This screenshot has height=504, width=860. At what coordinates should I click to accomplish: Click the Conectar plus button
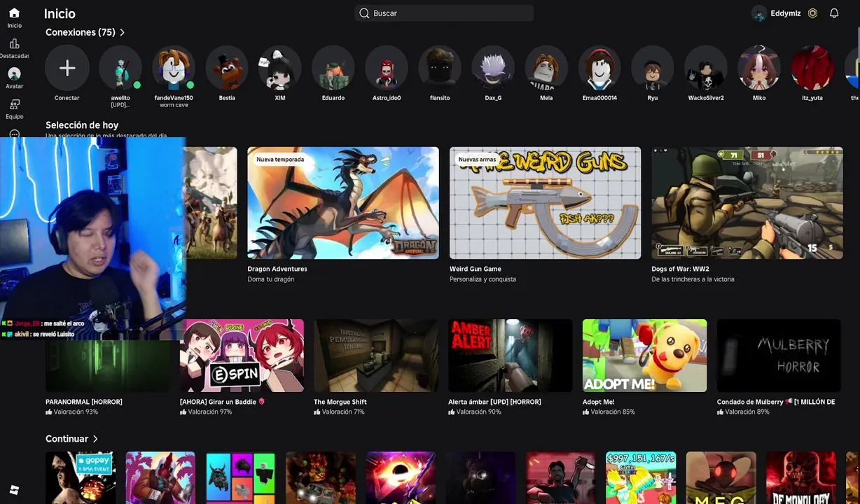coord(67,68)
